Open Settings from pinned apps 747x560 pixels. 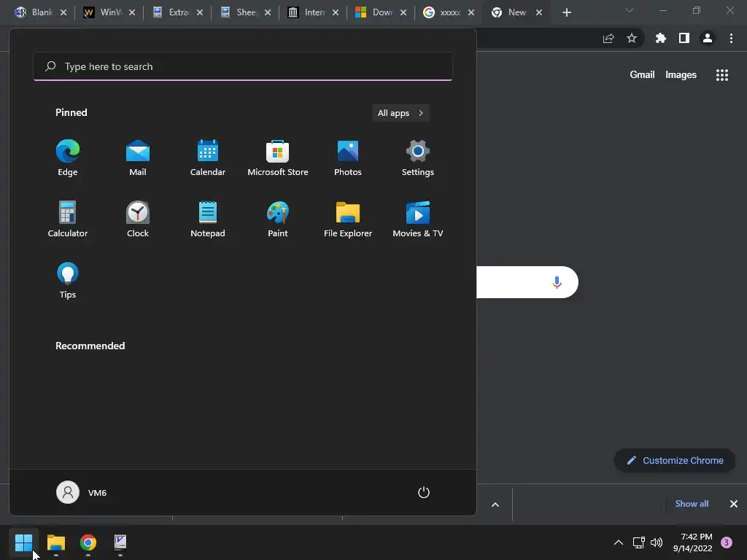[418, 158]
